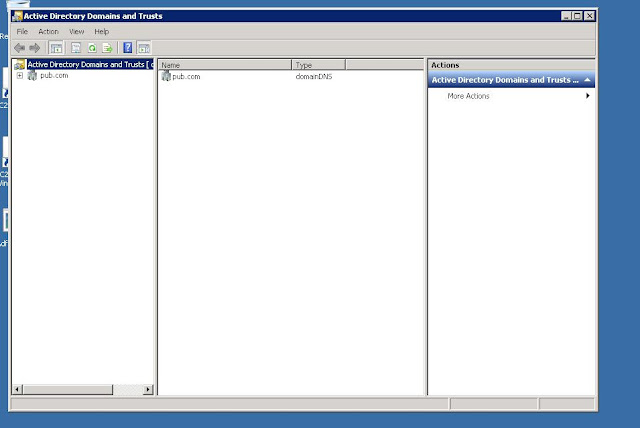Click the green Refresh toolbar icon
Viewport: 640px width, 428px height.
coord(92,48)
